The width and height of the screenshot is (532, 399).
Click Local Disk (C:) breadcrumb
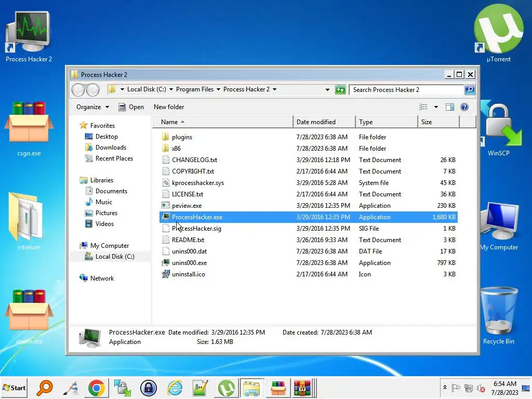147,89
